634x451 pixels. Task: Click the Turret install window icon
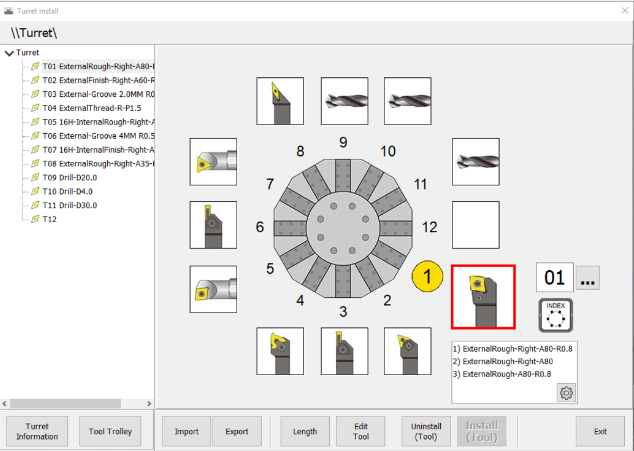click(x=8, y=11)
